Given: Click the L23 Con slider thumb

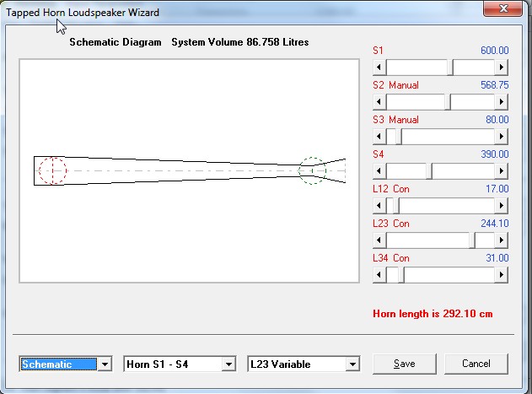Looking at the screenshot, I should [x=472, y=240].
